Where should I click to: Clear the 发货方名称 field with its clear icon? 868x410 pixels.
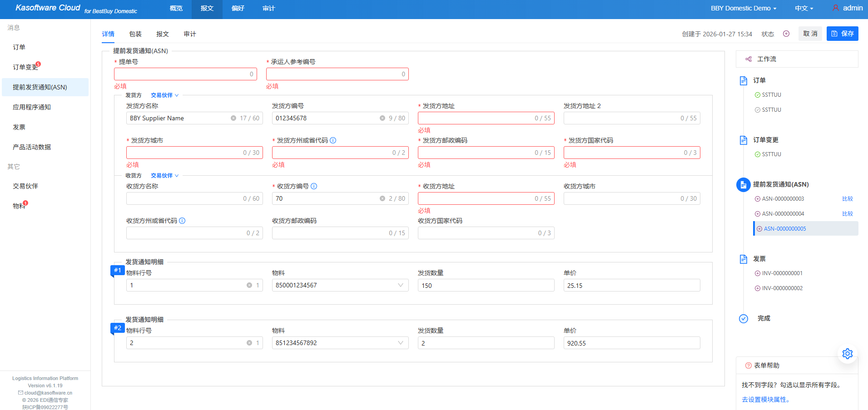pyautogui.click(x=233, y=118)
